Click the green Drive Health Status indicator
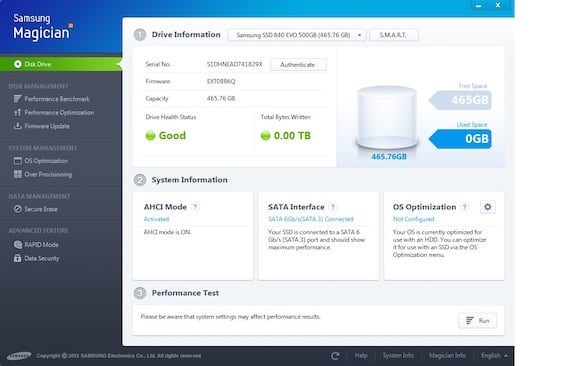Viewport: 579px width, 366px height. (x=150, y=136)
